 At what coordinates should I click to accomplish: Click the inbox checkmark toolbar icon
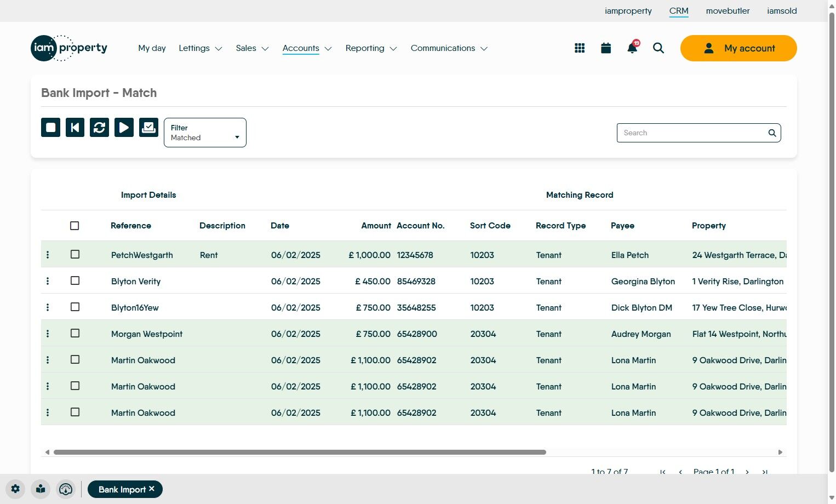click(x=148, y=128)
